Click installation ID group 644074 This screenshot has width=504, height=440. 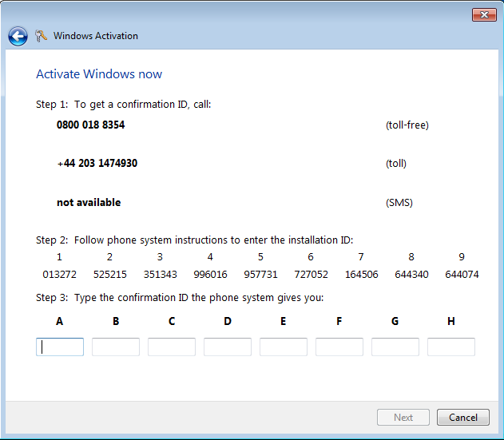pyautogui.click(x=462, y=275)
